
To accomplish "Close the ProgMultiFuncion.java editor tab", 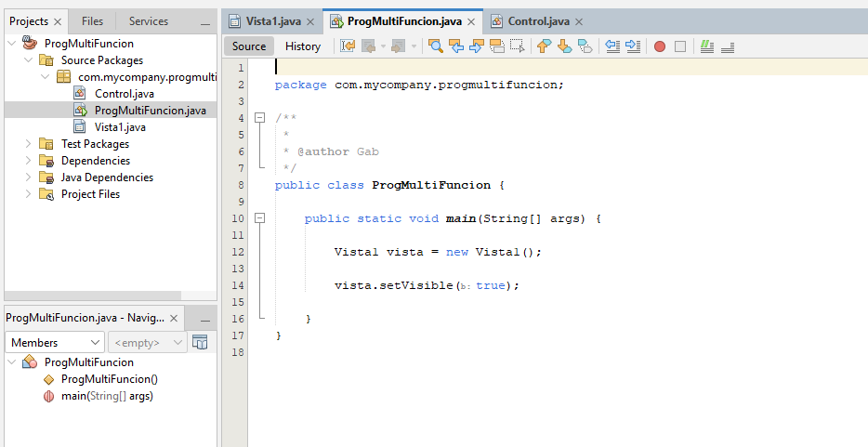I will pos(471,21).
